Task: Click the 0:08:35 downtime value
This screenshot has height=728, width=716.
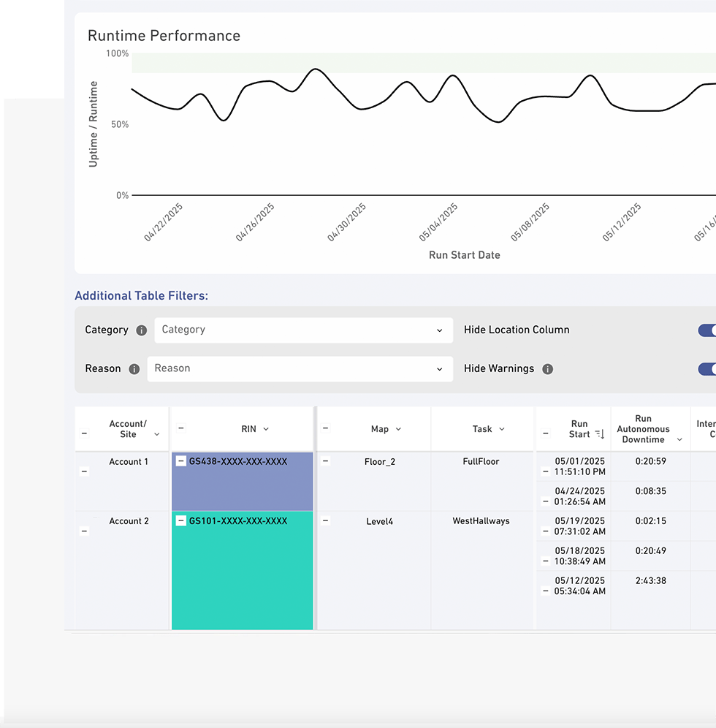Action: tap(650, 491)
